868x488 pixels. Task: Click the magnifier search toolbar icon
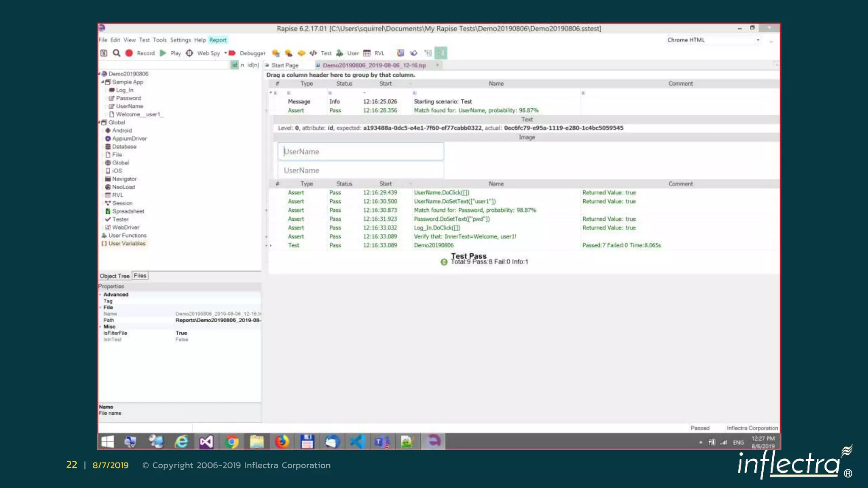click(117, 53)
